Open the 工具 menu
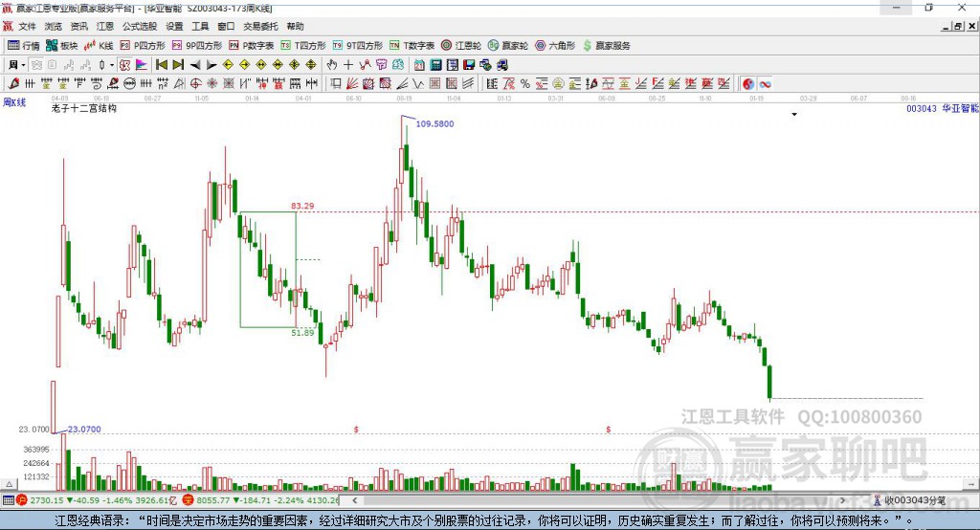Image resolution: width=980 pixels, height=530 pixels. click(x=200, y=26)
